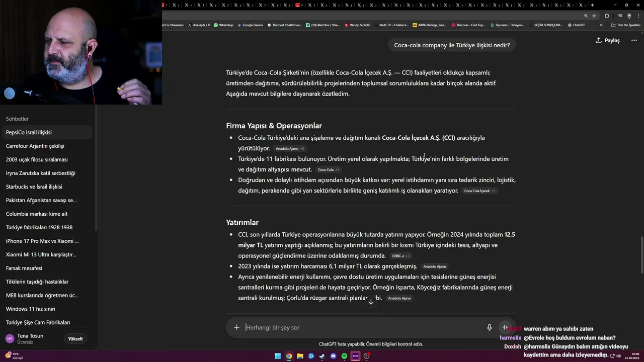Launch Steam from the taskbar
This screenshot has width=644, height=362.
[322, 356]
